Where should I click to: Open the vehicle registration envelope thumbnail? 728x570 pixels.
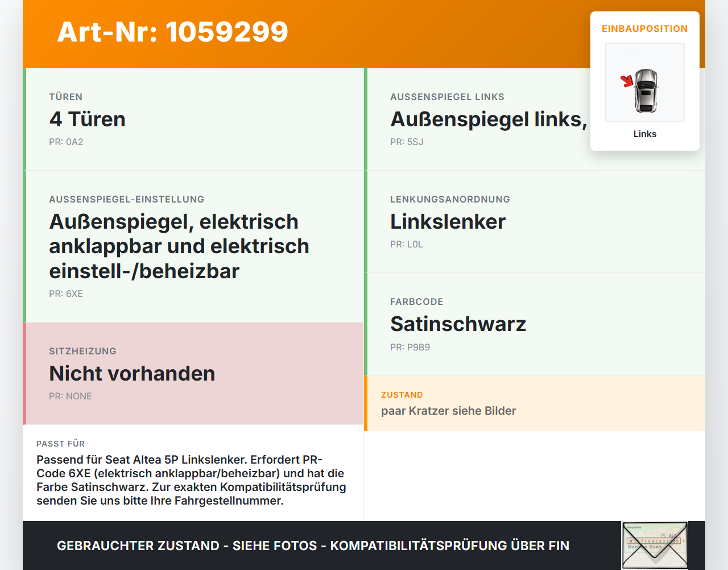[655, 545]
